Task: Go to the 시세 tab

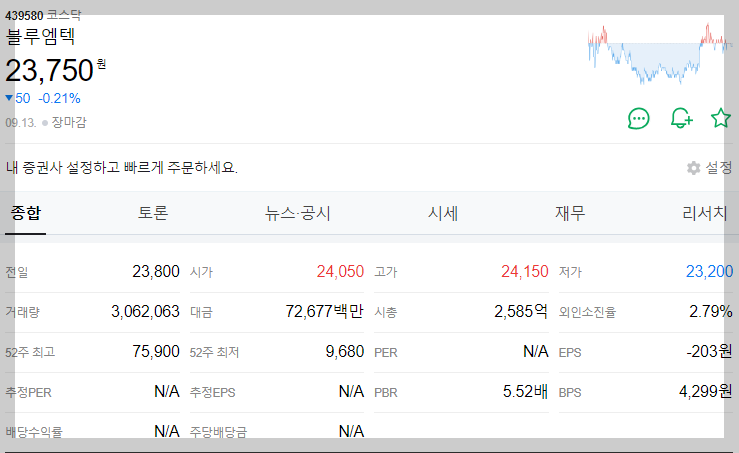Action: pyautogui.click(x=443, y=213)
